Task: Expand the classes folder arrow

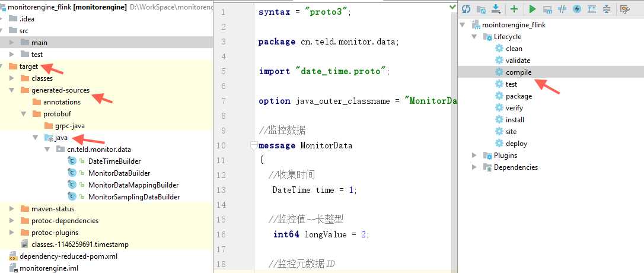Action: (11, 78)
